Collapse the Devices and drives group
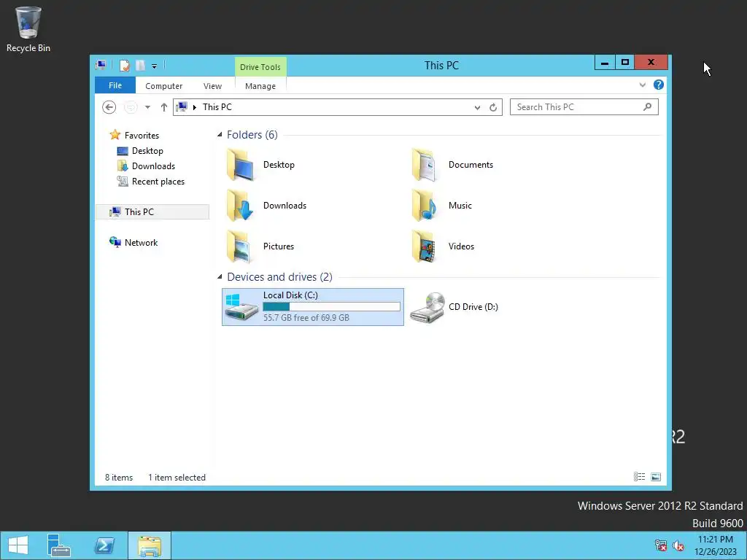Image resolution: width=747 pixels, height=560 pixels. [220, 276]
